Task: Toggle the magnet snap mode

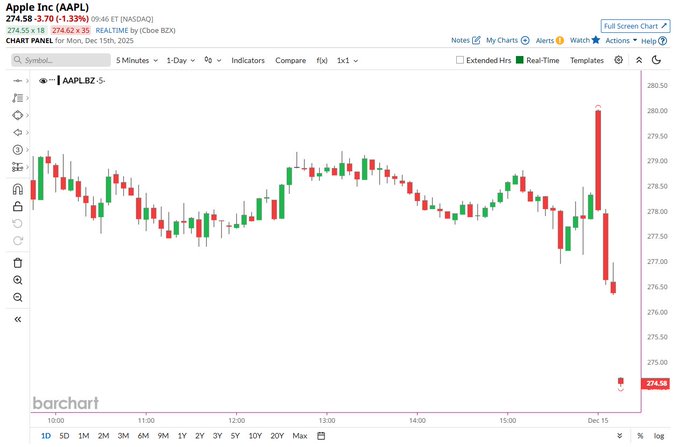Action: click(18, 189)
